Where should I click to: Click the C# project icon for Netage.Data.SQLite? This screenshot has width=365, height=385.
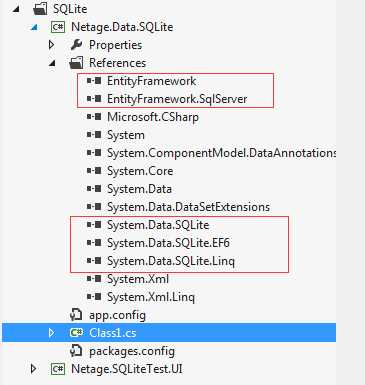click(58, 27)
